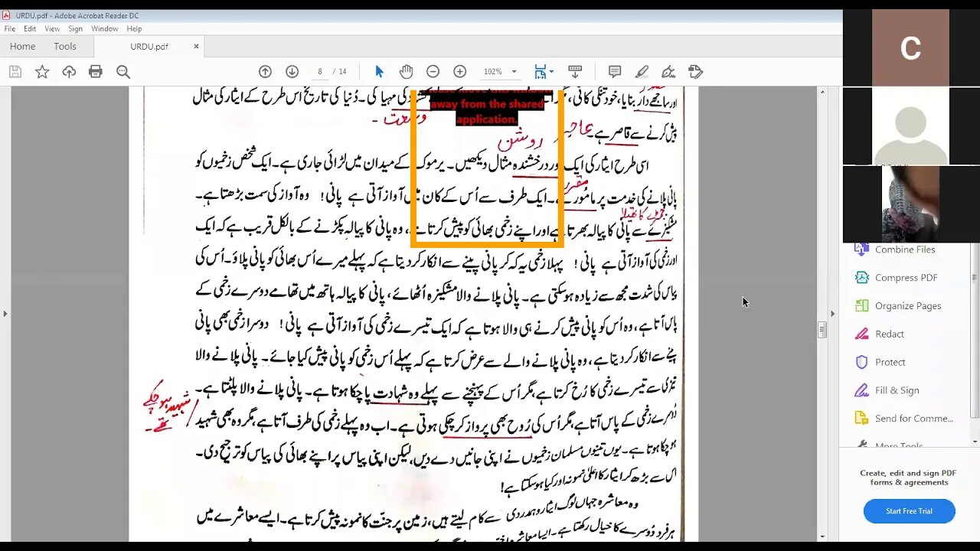Click the blank avatar participant tile
Screen dimensions: 980x551
pyautogui.click(x=910, y=126)
